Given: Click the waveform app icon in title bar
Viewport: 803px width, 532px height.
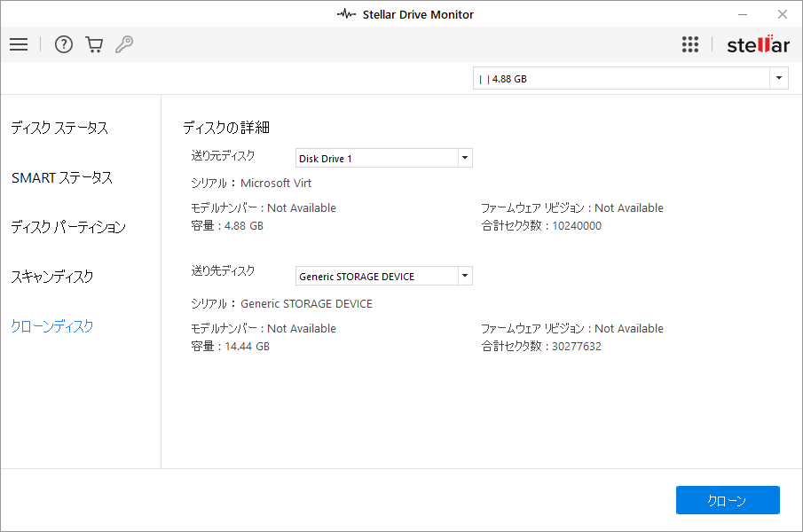Looking at the screenshot, I should click(346, 14).
